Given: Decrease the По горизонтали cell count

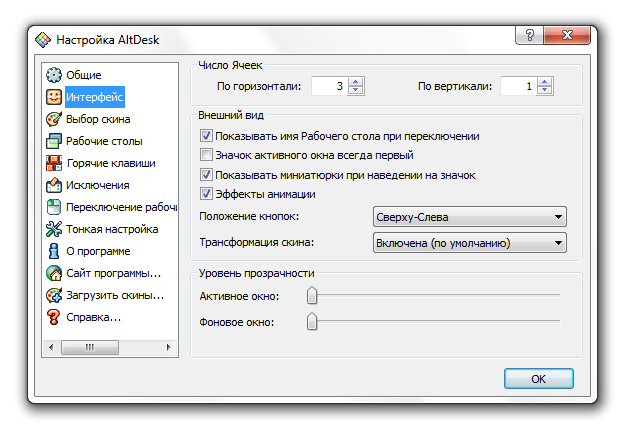Looking at the screenshot, I should click(356, 90).
